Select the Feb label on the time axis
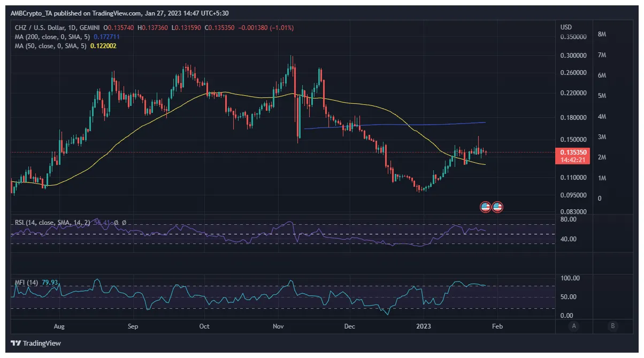The width and height of the screenshot is (644, 358). (497, 326)
